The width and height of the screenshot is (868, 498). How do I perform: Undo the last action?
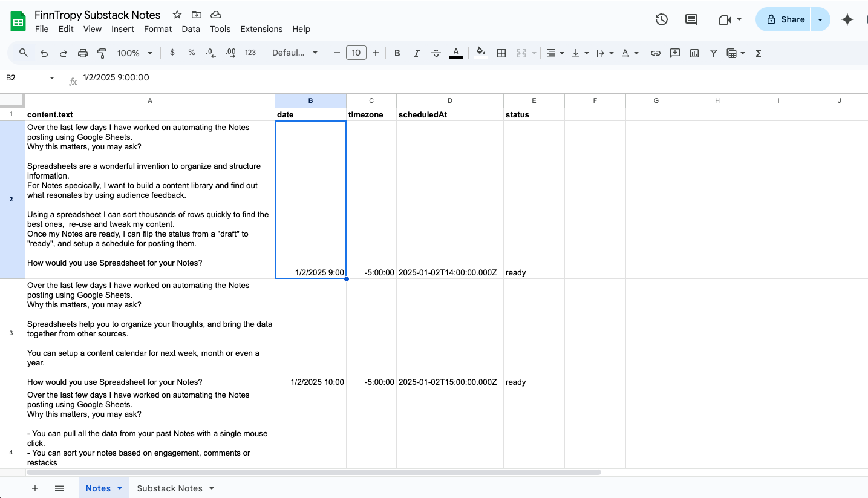point(44,53)
